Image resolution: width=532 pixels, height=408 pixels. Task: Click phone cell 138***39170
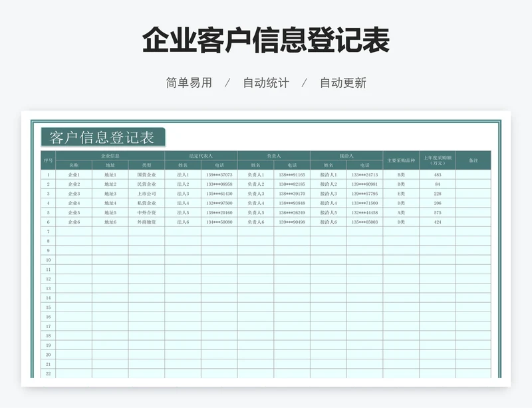click(x=292, y=194)
